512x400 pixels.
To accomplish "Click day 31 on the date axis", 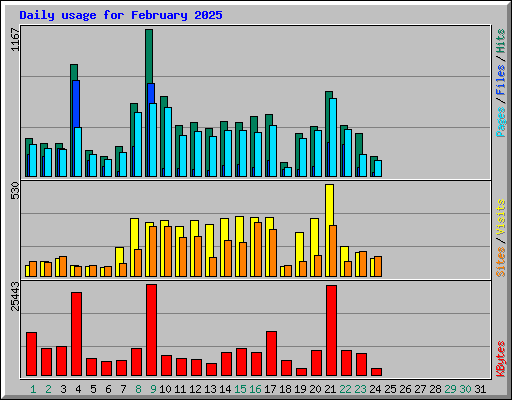I will (x=480, y=389).
